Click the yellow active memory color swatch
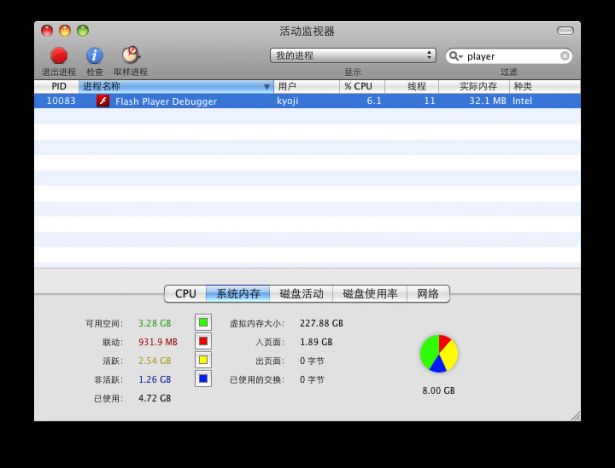Image resolution: width=615 pixels, height=468 pixels. (203, 360)
